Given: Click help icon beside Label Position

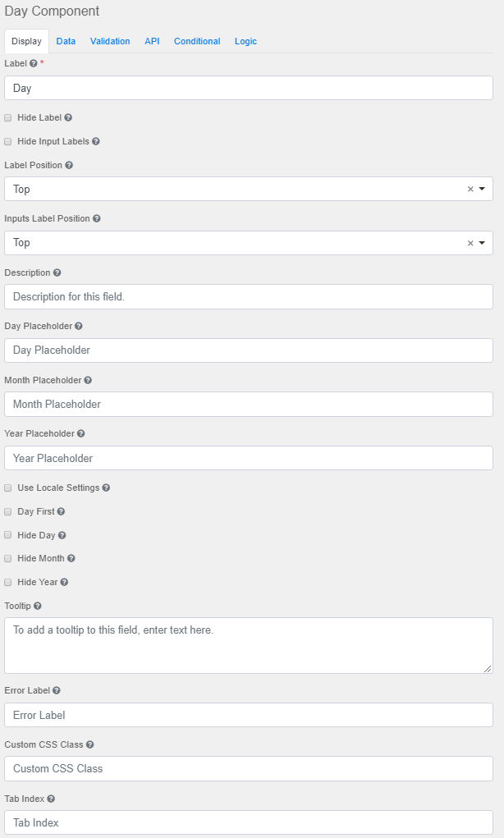Looking at the screenshot, I should [x=69, y=165].
